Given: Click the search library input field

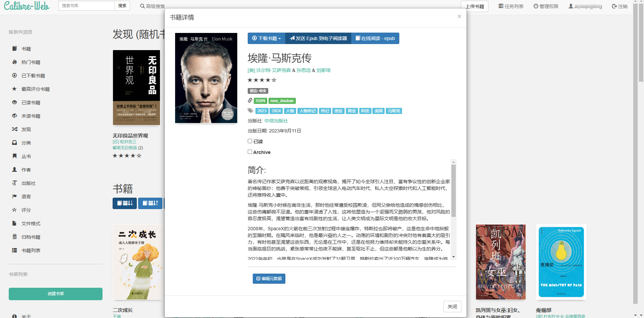Looking at the screenshot, I should [x=87, y=6].
